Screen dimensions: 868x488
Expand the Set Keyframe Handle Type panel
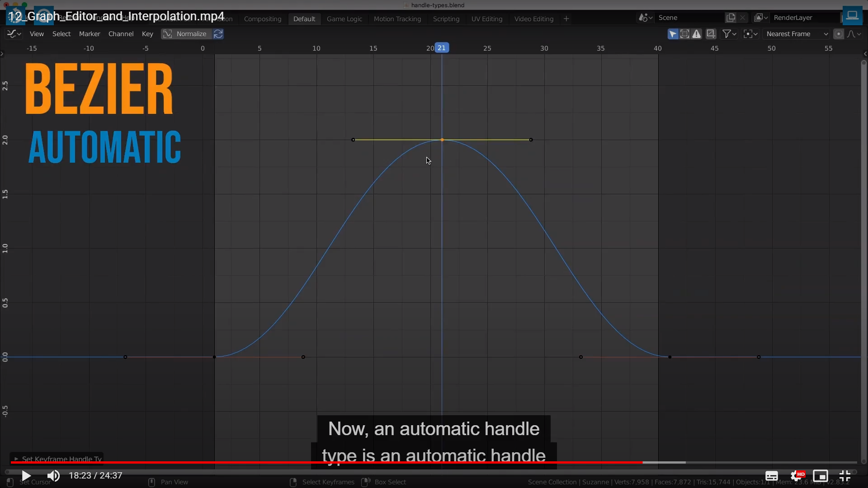pos(16,459)
